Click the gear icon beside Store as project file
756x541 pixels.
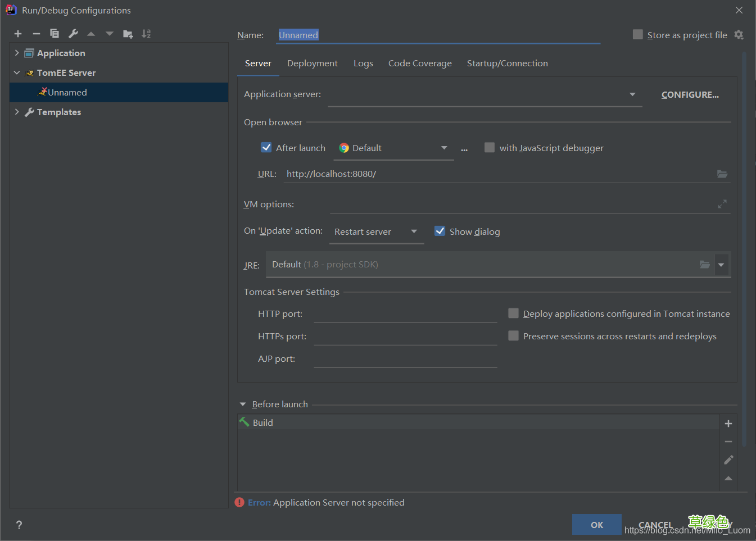(739, 35)
